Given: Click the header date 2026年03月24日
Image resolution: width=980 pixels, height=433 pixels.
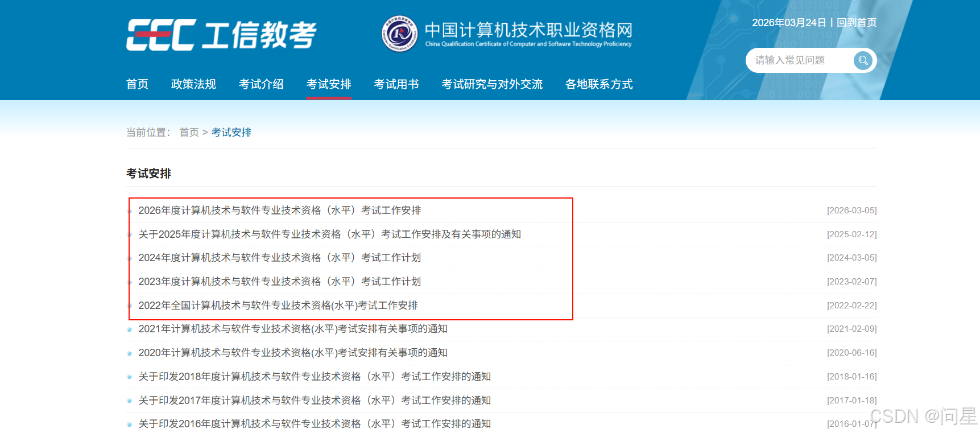Looking at the screenshot, I should pyautogui.click(x=789, y=23).
